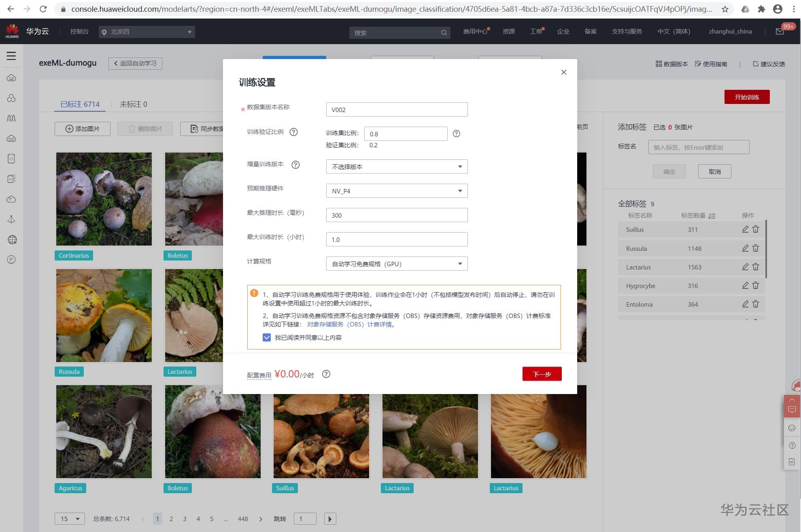
Task: Click the globe icon in left sidebar
Action: click(12, 240)
